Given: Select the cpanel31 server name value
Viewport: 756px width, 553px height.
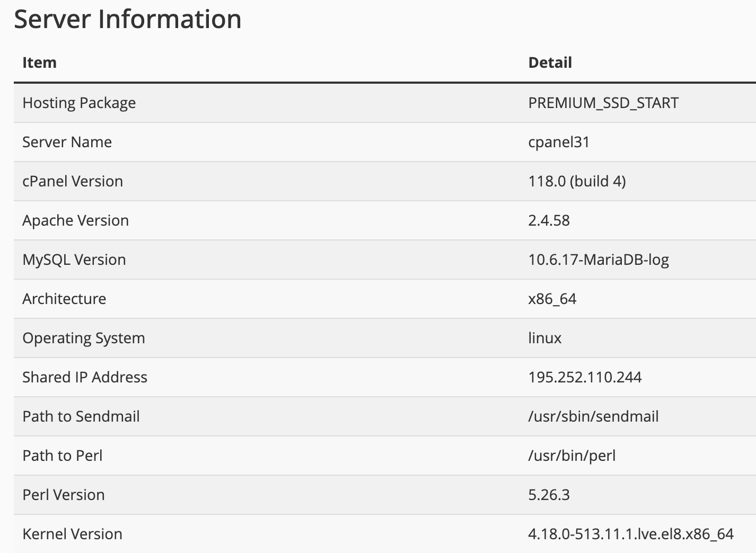Looking at the screenshot, I should point(559,142).
